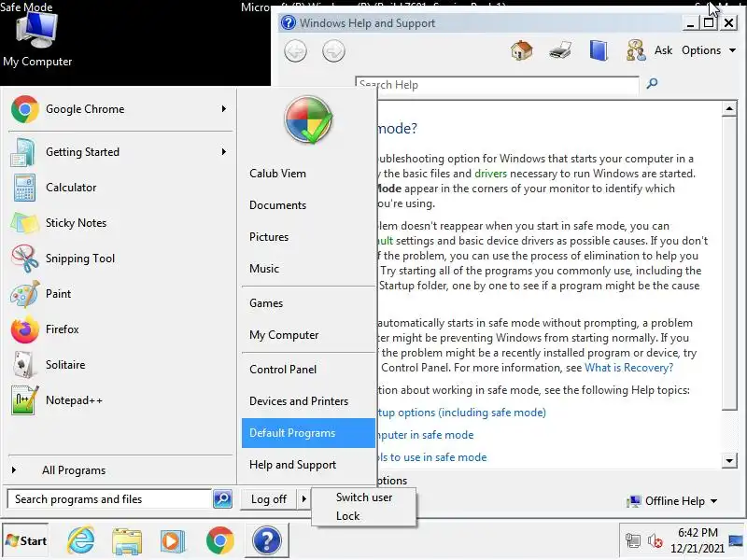Click the Search Help magnifier icon
The height and width of the screenshot is (560, 747).
point(652,84)
